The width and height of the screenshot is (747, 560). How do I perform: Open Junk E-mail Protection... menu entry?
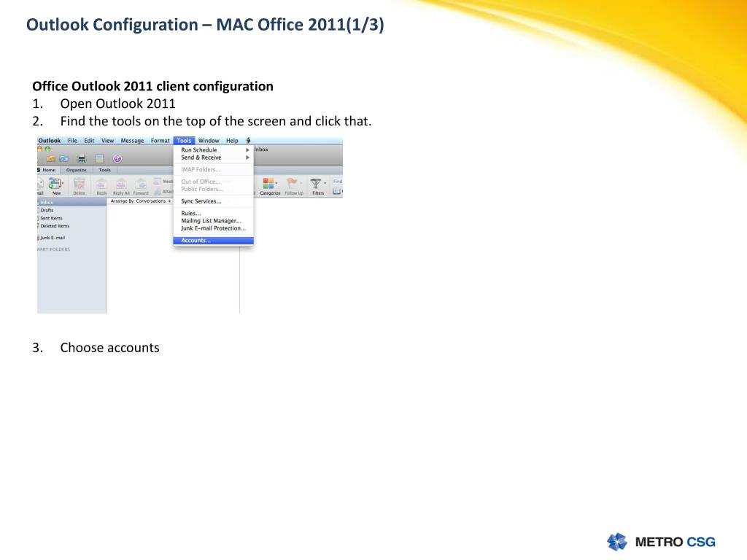[214, 228]
